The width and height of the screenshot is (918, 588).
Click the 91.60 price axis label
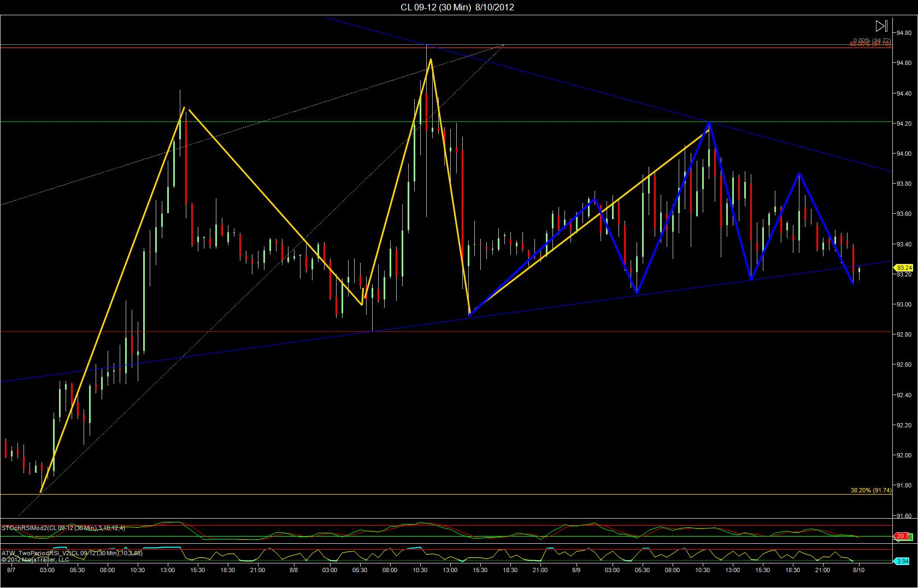[904, 516]
